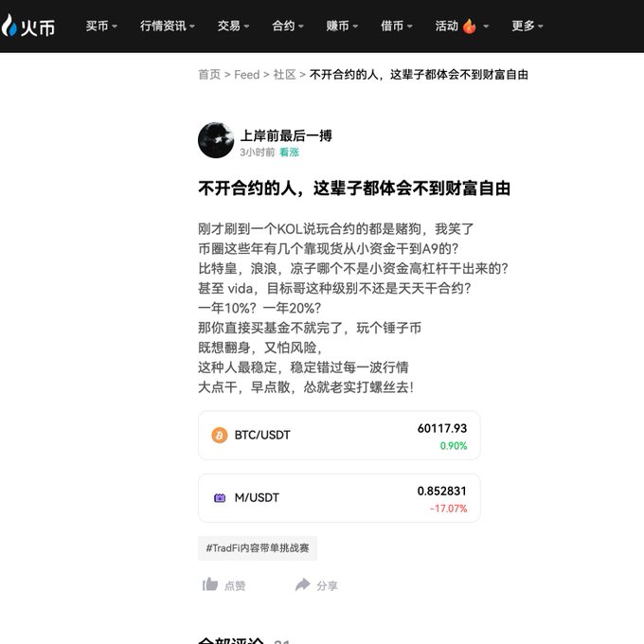Open the 合约 menu
This screenshot has width=644, height=644.
point(288,26)
